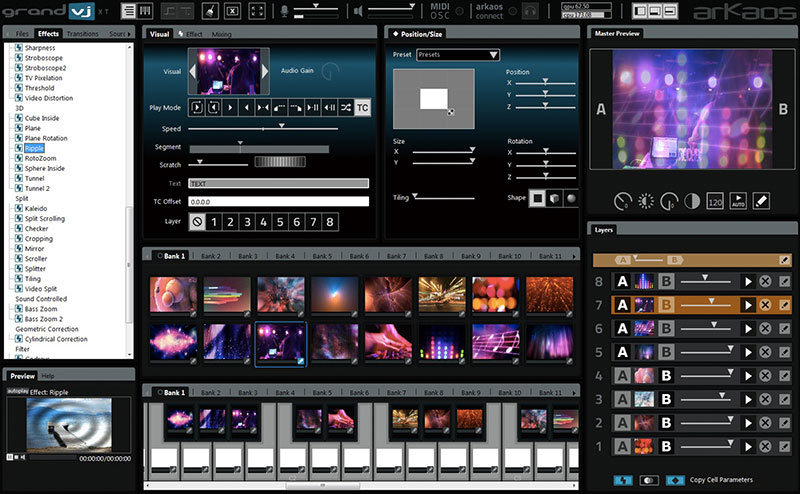Select the Ripple effect in the list

pyautogui.click(x=34, y=148)
